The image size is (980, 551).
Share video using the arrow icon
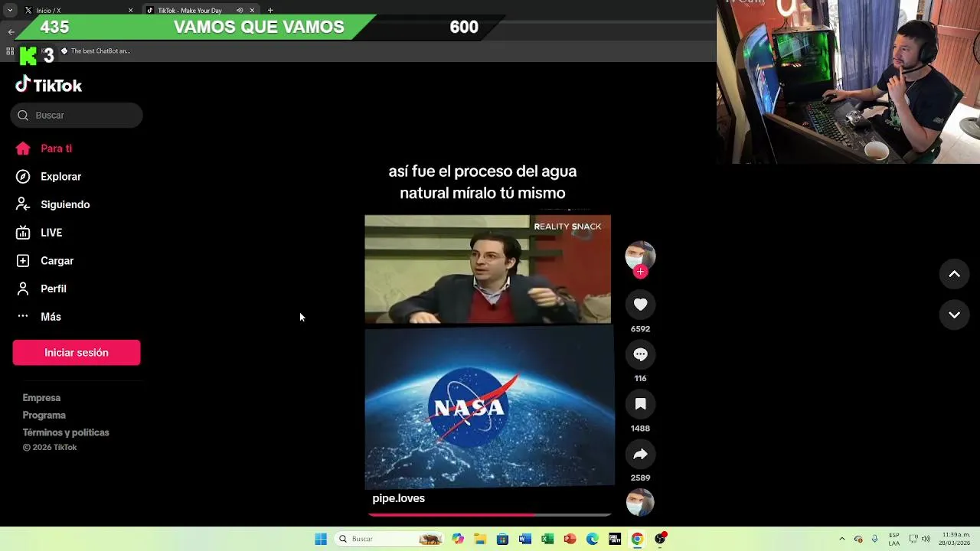point(641,454)
